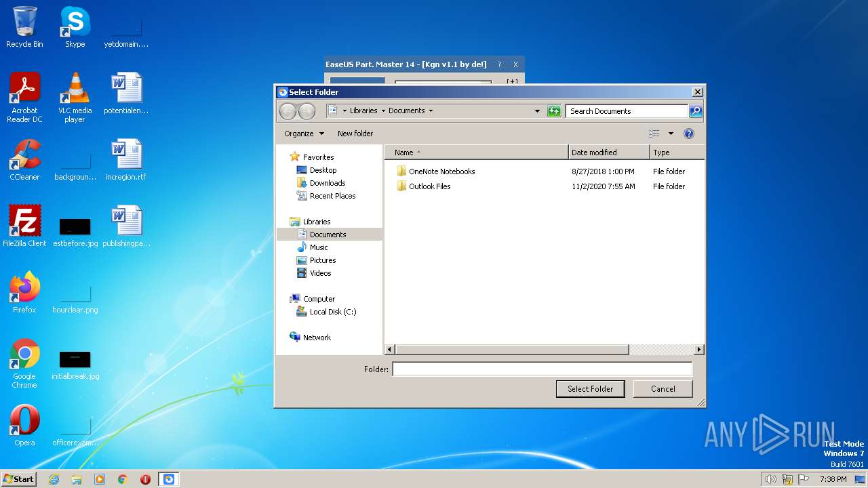Click the horizontal scrollbar right arrow
868x488 pixels.
click(x=699, y=350)
